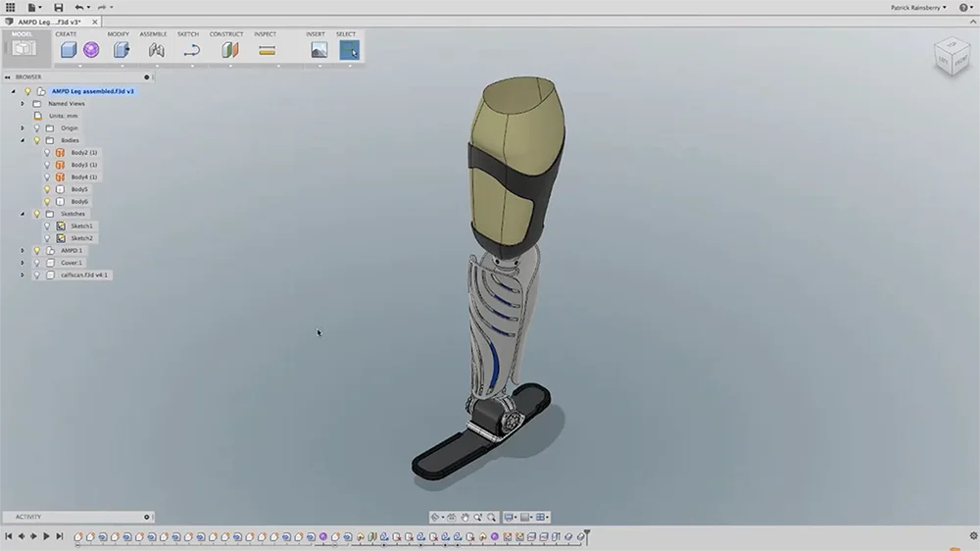
Task: Click the Save icon in top bar
Action: [x=58, y=8]
